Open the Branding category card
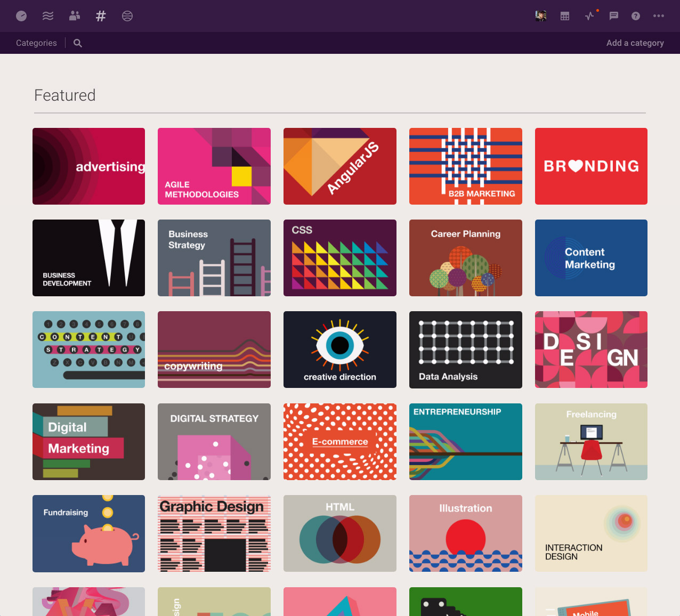Screen dimensions: 680x616 [x=591, y=166]
